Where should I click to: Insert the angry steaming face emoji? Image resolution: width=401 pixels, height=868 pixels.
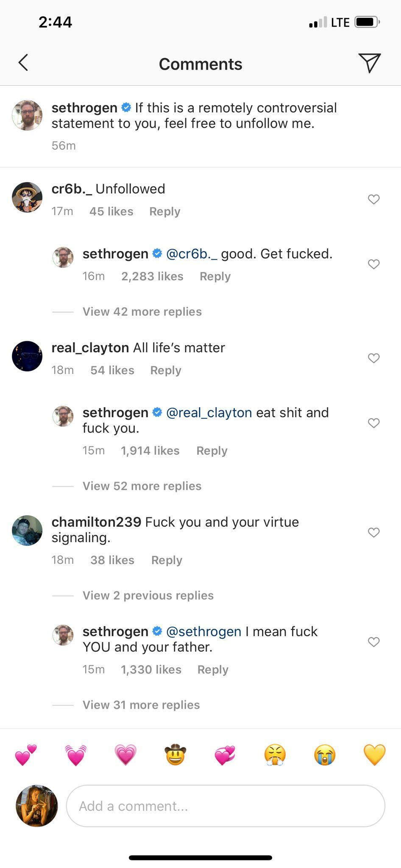(x=275, y=755)
